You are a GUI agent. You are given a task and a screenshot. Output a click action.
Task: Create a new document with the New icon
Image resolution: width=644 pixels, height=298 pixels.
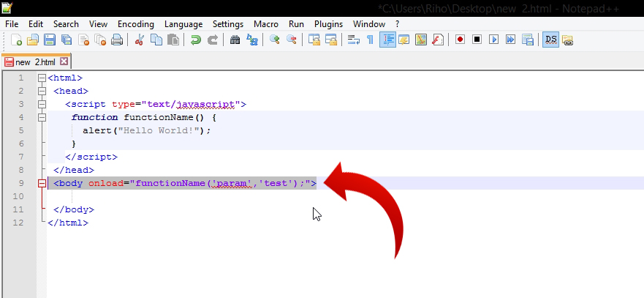pyautogui.click(x=16, y=40)
